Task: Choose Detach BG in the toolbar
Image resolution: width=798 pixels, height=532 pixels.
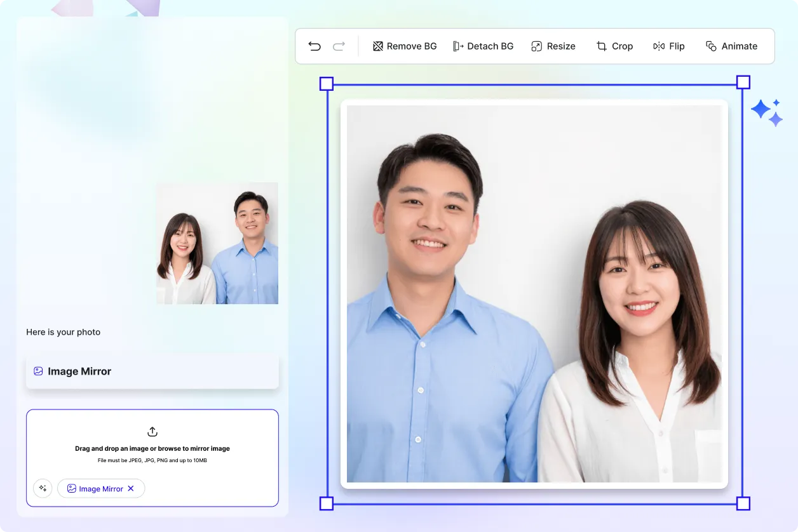Action: coord(483,46)
